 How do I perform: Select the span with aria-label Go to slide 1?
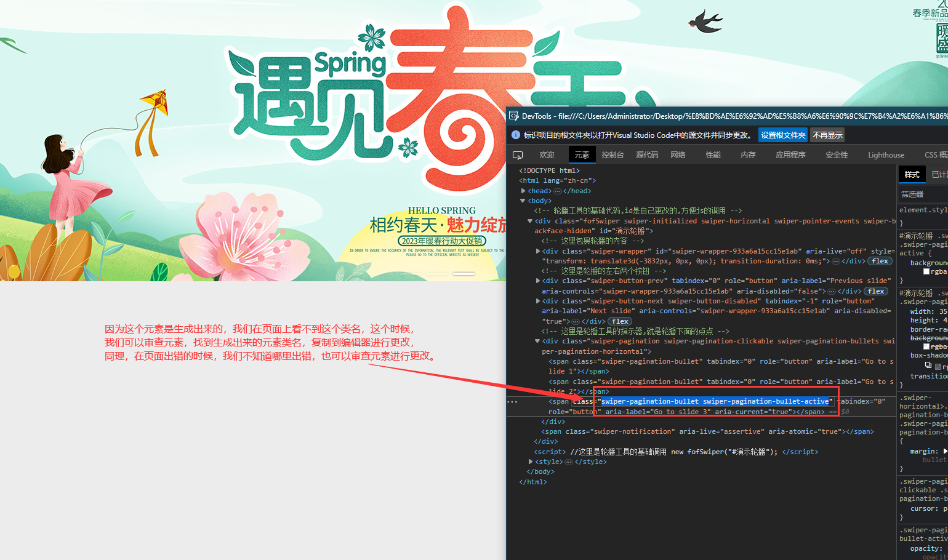coord(721,366)
